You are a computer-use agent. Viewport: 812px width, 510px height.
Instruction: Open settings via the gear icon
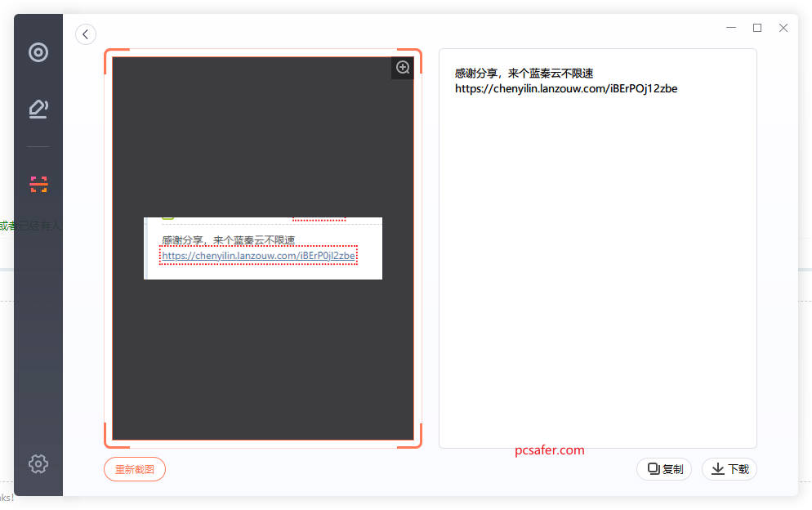pyautogui.click(x=38, y=464)
